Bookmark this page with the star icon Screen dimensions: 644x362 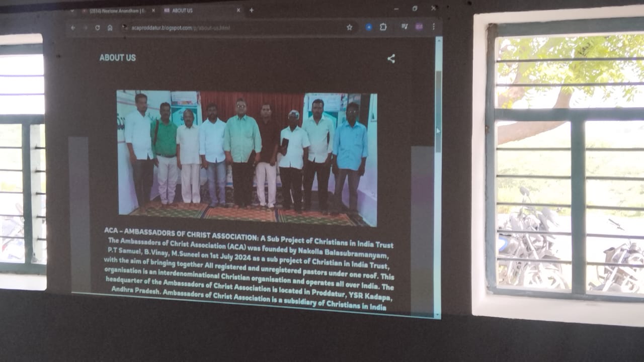pos(349,27)
